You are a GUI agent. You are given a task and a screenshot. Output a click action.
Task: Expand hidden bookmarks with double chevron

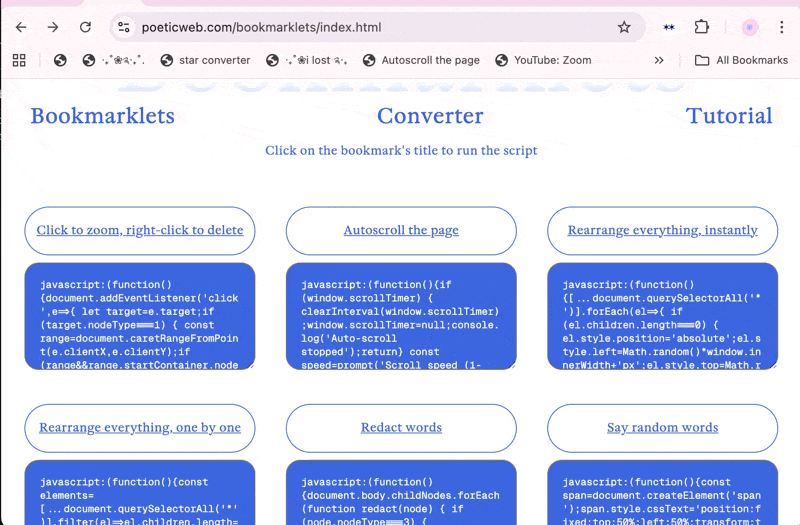pyautogui.click(x=659, y=60)
